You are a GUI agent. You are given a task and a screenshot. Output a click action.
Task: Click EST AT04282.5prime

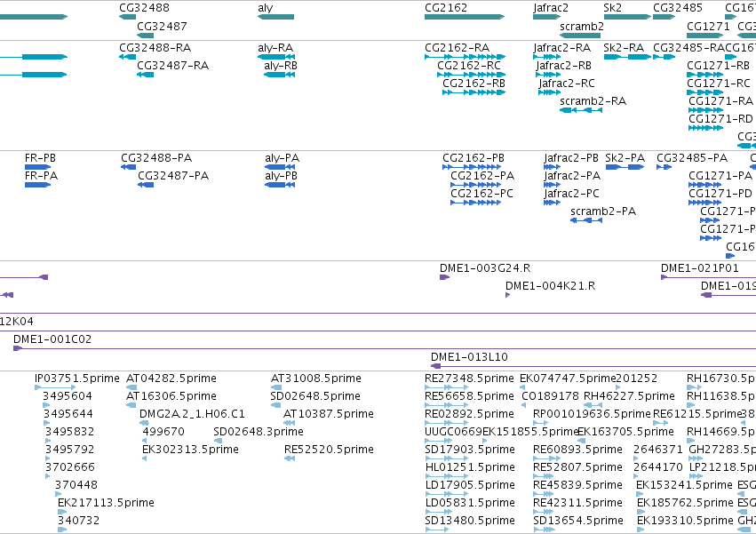131,387
